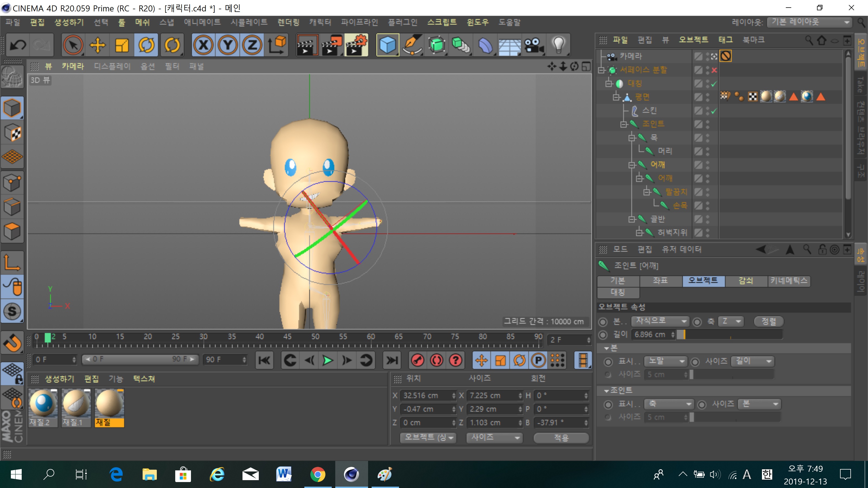868x488 pixels.
Task: Open render settings gear clapperboard
Action: tap(356, 45)
